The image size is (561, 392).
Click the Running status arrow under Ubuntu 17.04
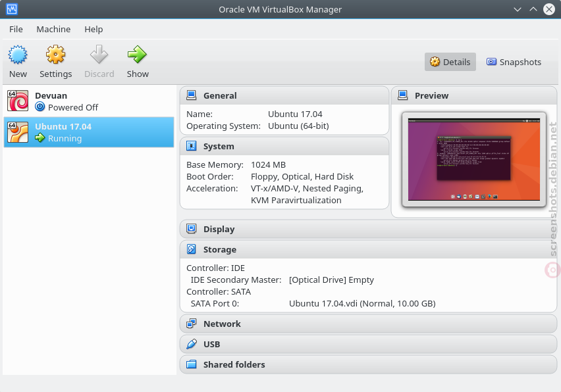pos(40,138)
